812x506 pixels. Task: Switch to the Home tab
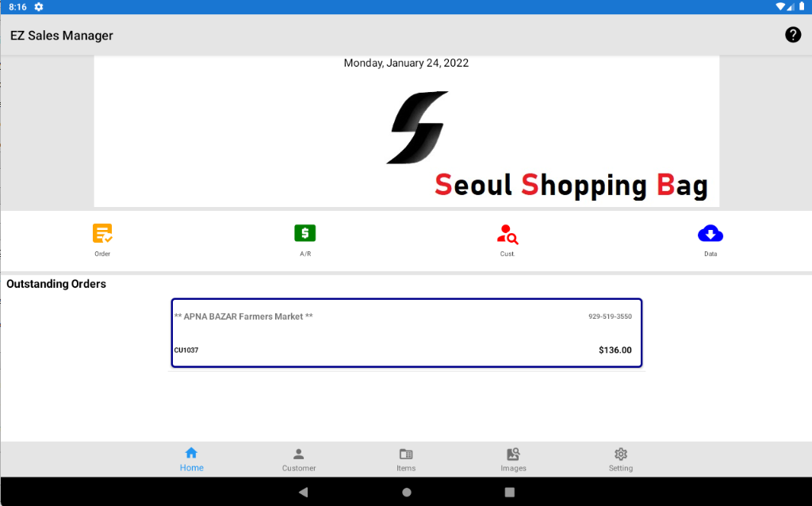(192, 459)
